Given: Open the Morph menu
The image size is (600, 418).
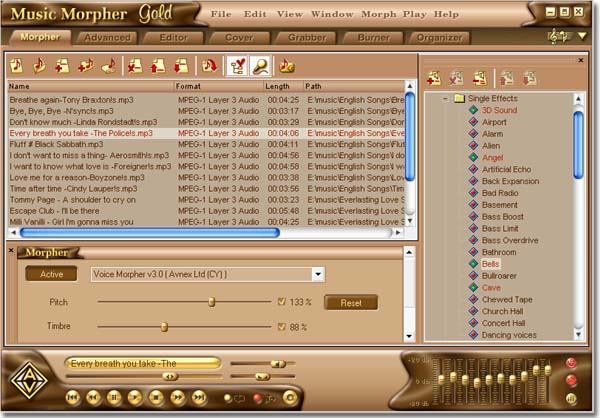Looking at the screenshot, I should (x=379, y=14).
